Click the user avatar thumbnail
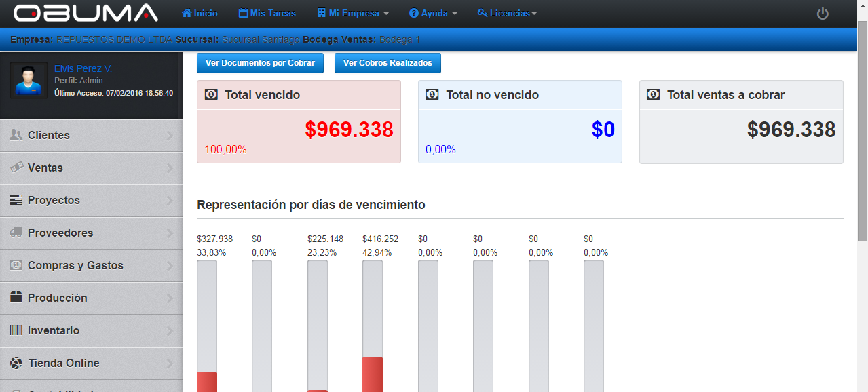Screen dimensions: 868x392 pyautogui.click(x=29, y=80)
